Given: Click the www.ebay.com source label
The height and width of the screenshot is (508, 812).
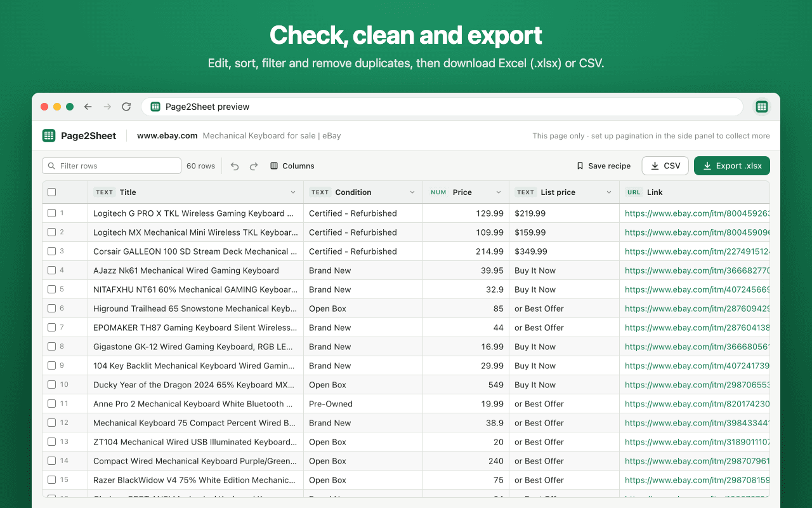Looking at the screenshot, I should tap(167, 135).
